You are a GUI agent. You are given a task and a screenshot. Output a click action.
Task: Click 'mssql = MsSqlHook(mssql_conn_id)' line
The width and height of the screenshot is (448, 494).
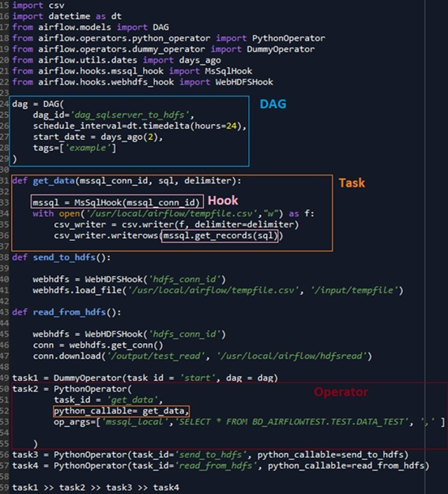coord(117,202)
